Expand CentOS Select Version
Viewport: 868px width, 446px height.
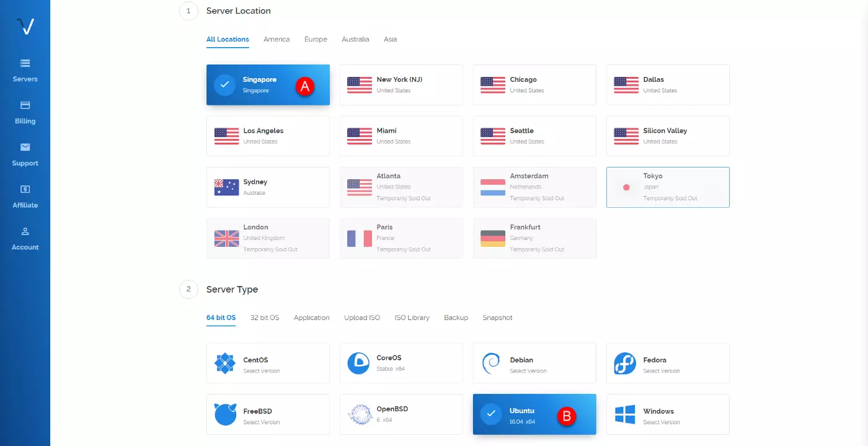[x=262, y=371]
